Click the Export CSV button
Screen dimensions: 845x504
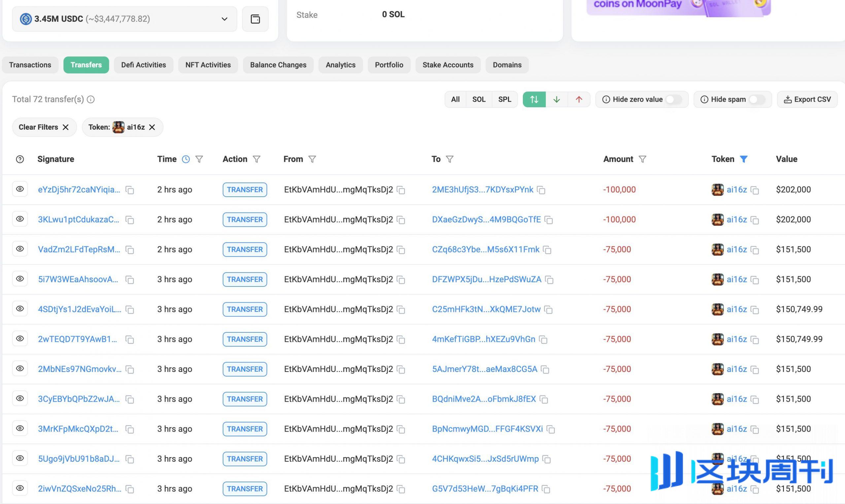[x=807, y=99]
